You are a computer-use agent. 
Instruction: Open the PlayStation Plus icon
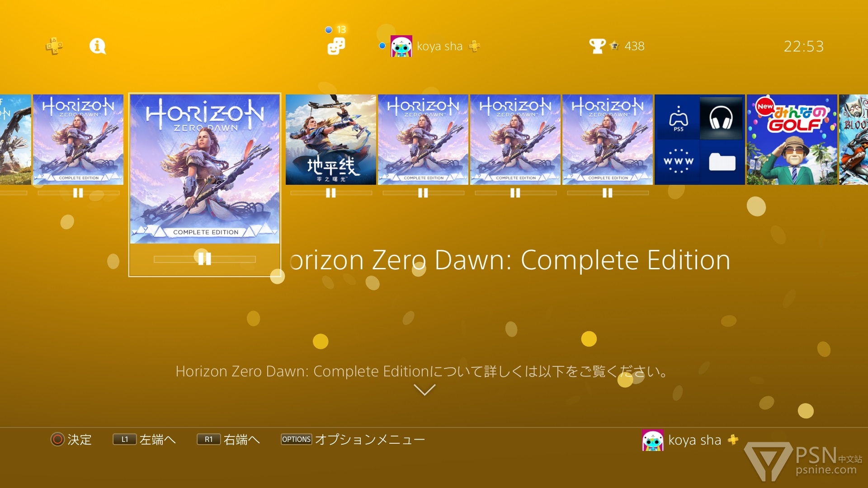(54, 46)
